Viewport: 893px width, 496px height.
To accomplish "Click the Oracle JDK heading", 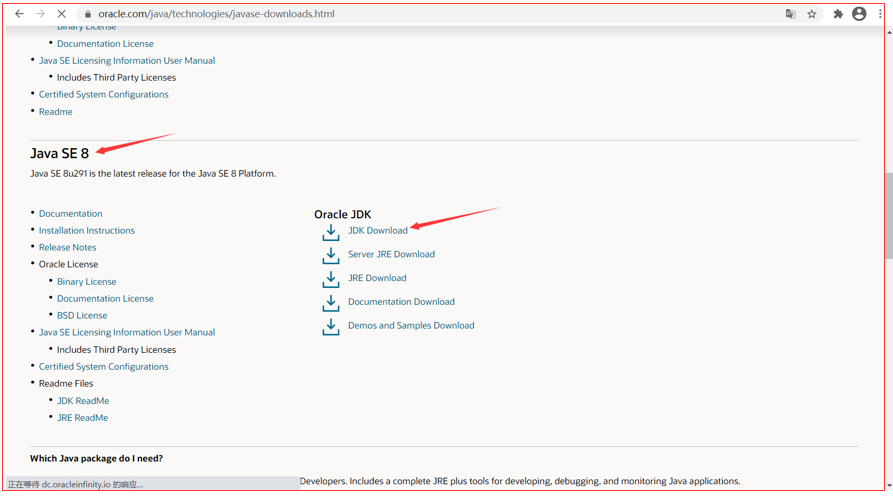I will click(x=342, y=215).
